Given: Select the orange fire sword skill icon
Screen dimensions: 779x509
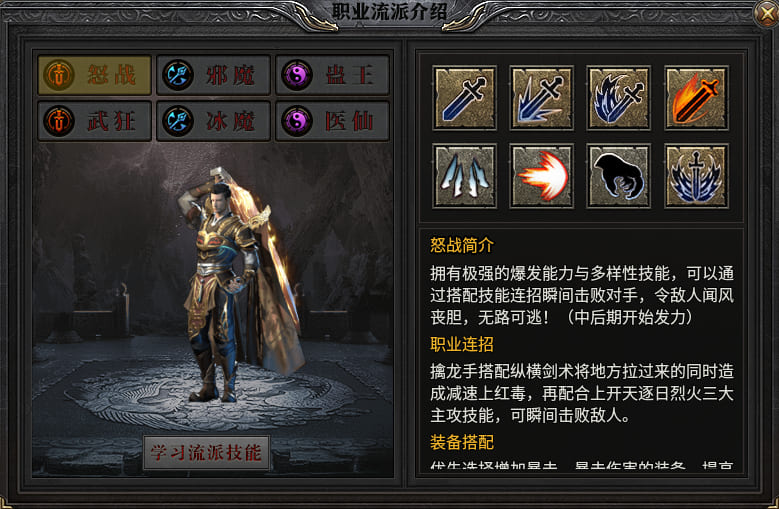Looking at the screenshot, I should coord(697,98).
